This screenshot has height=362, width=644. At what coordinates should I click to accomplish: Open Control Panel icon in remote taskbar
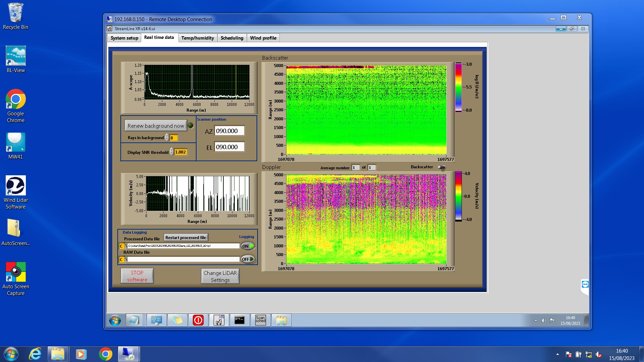point(156,320)
